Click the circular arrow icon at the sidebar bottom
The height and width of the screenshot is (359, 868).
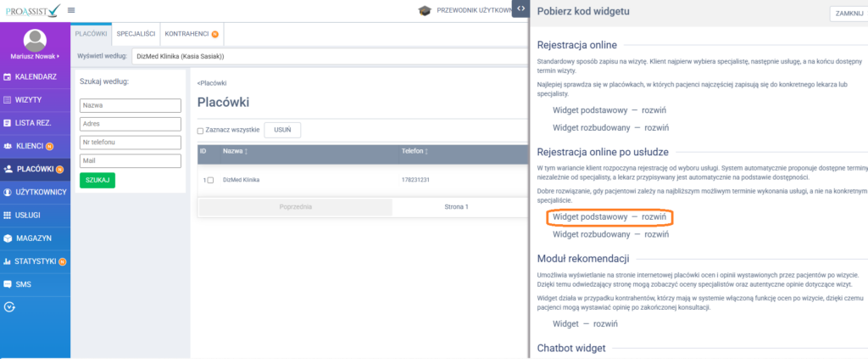click(9, 306)
